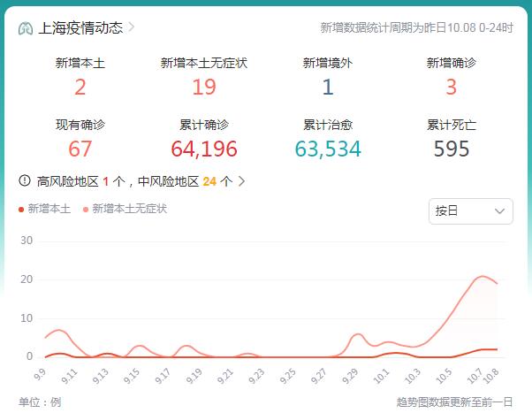
Task: Click the 累计治愈 value 63,534
Action: pyautogui.click(x=328, y=149)
